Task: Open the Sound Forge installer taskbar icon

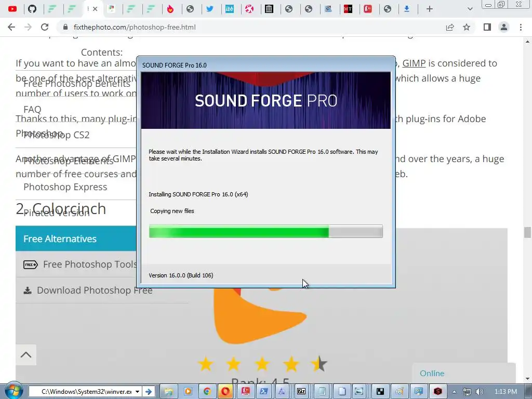Action: (x=437, y=392)
